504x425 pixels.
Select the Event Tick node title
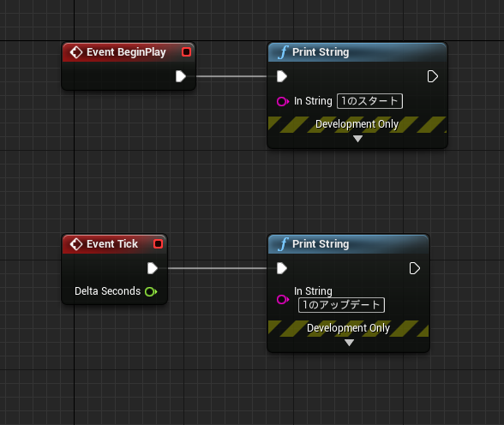(x=112, y=244)
